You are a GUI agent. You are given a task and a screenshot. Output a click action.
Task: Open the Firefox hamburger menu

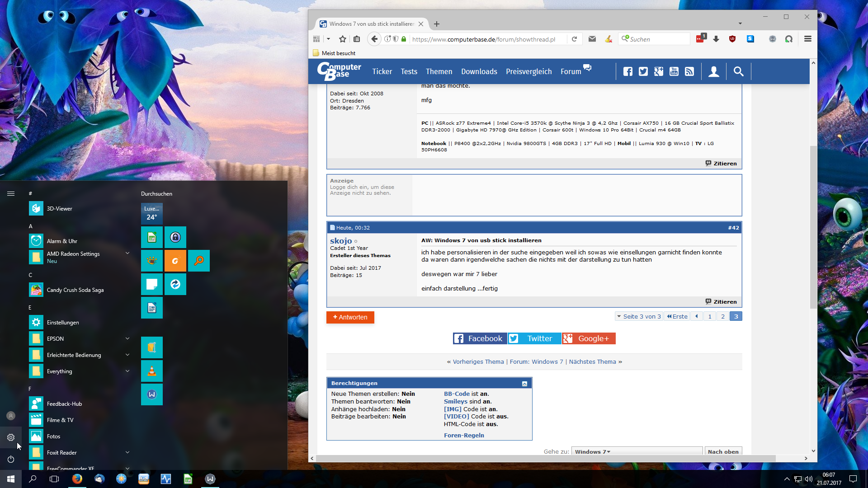point(807,39)
